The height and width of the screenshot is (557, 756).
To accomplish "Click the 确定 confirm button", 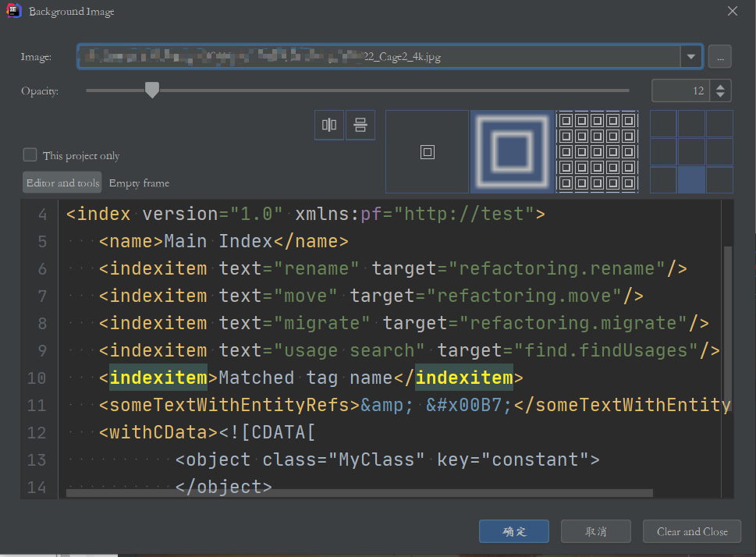I will coord(514,531).
